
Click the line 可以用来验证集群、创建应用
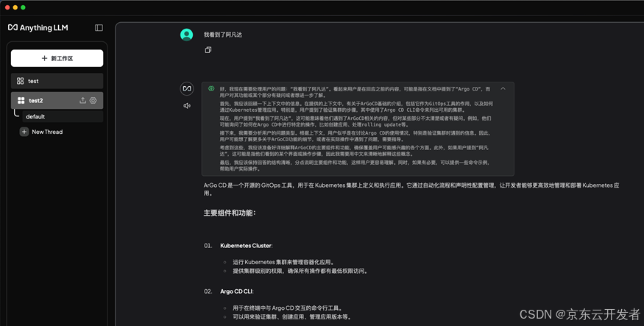tap(292, 317)
